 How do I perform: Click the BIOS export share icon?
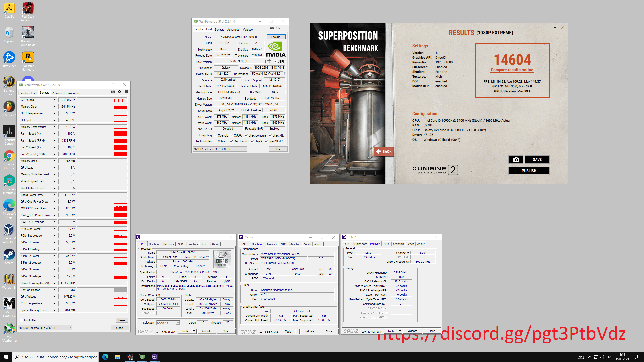(268, 61)
